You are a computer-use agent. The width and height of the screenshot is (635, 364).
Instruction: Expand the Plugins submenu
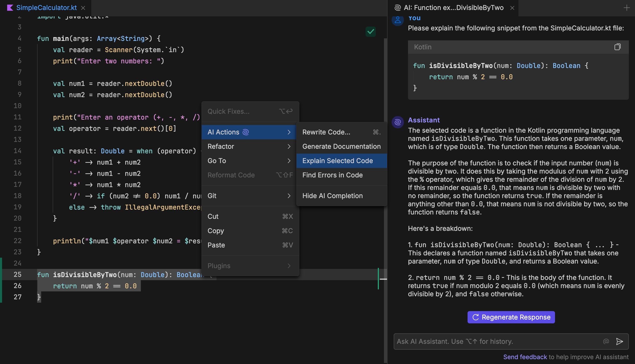[219, 266]
